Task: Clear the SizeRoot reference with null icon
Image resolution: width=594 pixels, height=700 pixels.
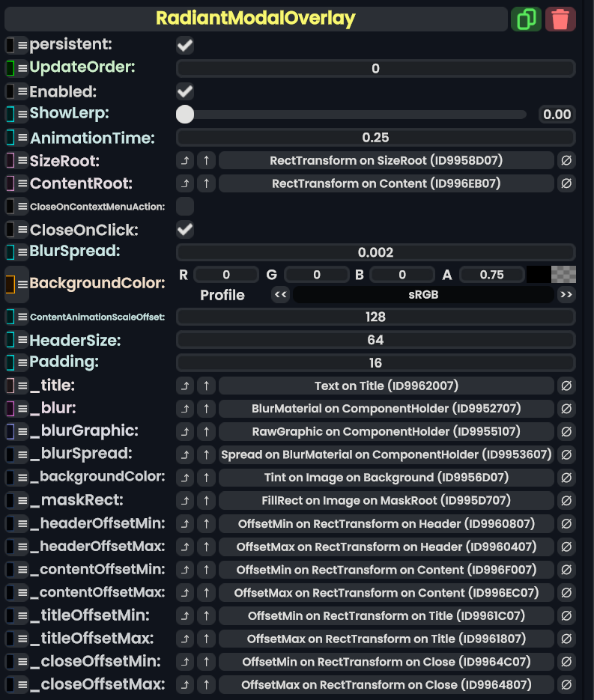Action: (566, 161)
